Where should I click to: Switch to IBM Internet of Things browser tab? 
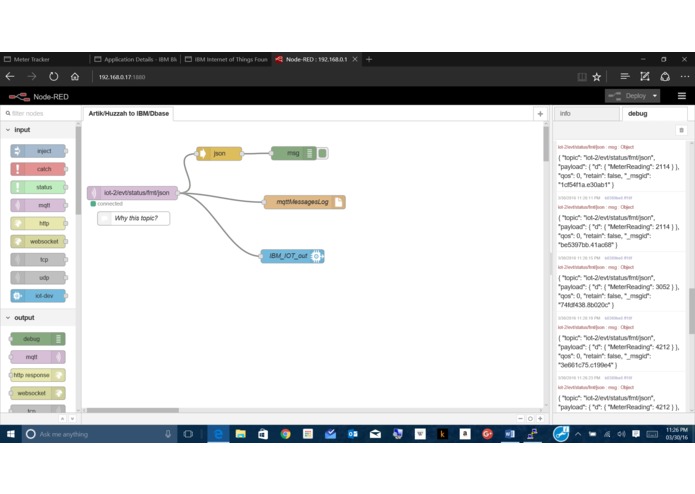(226, 59)
